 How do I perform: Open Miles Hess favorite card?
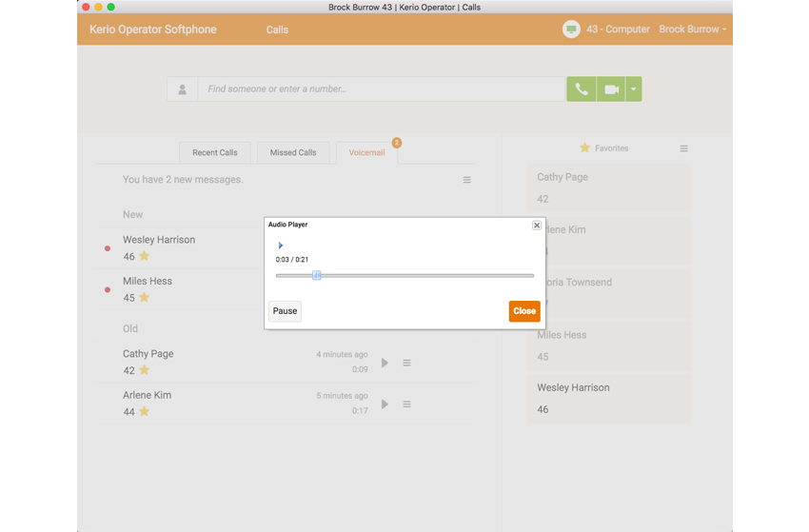pos(608,346)
